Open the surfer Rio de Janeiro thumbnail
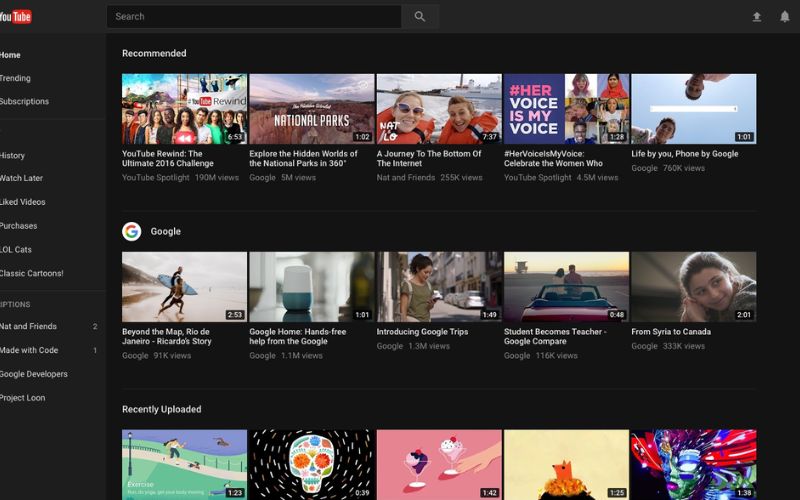 184,287
